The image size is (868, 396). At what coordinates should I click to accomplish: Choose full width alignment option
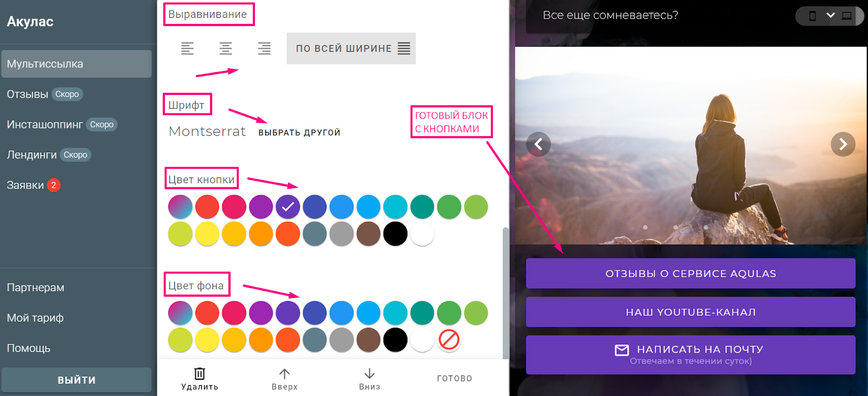pos(351,48)
